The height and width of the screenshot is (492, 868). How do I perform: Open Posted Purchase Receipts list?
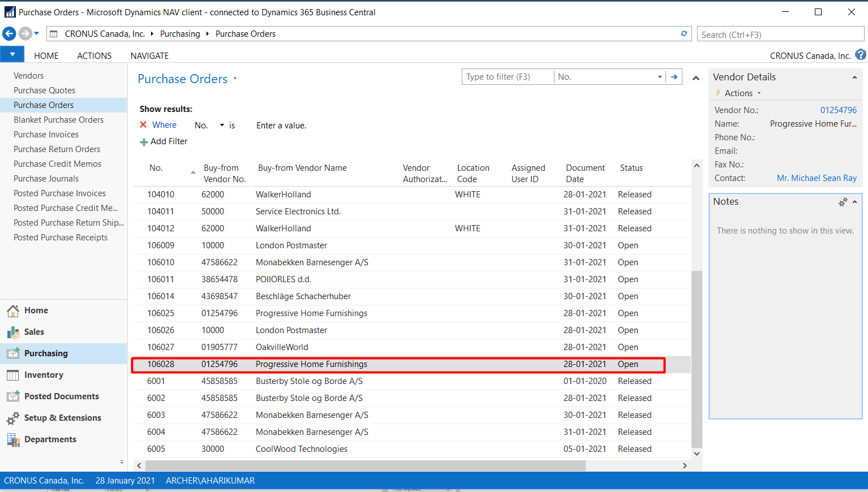(61, 238)
